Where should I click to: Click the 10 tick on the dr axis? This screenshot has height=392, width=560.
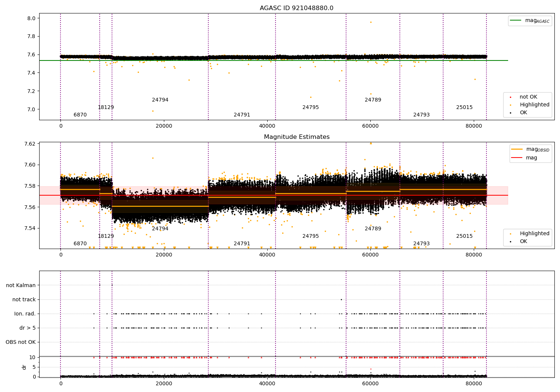coord(32,357)
